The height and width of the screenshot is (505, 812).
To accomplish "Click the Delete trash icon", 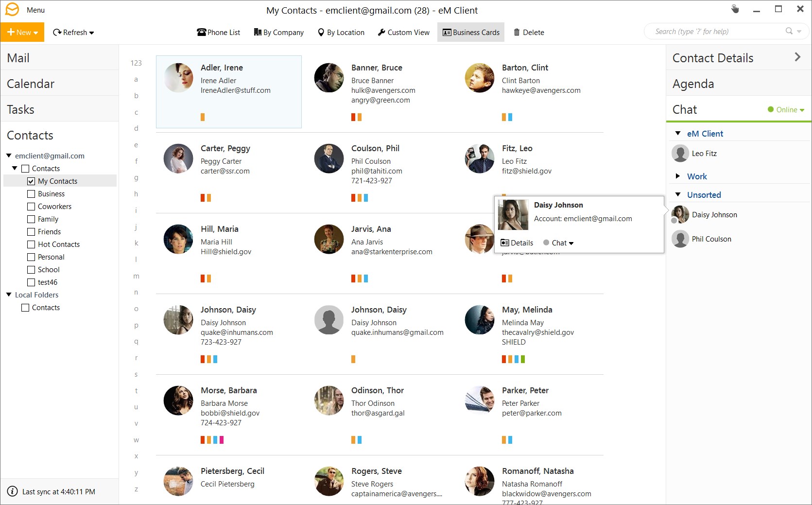I will [517, 33].
